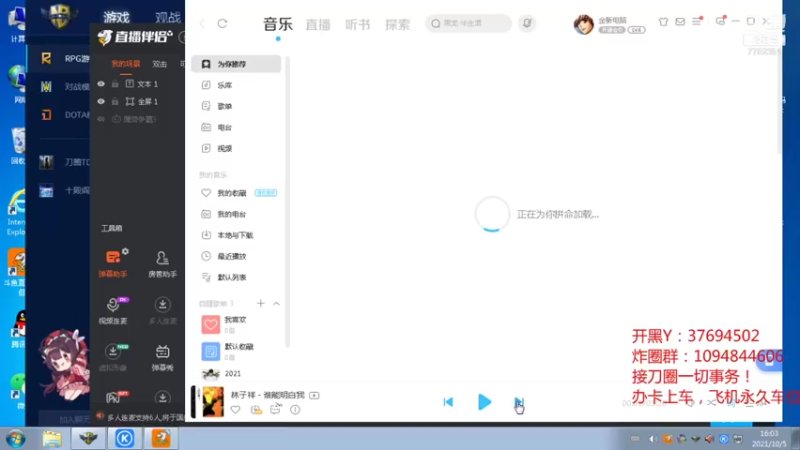The height and width of the screenshot is (450, 800).
Task: Open the messages mail icon
Action: click(680, 22)
